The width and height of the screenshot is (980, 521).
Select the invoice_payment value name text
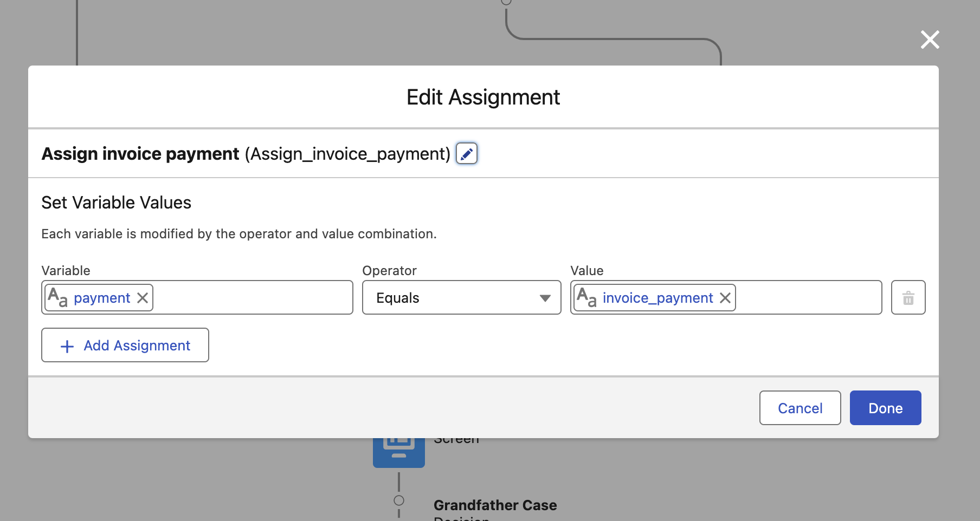point(657,298)
